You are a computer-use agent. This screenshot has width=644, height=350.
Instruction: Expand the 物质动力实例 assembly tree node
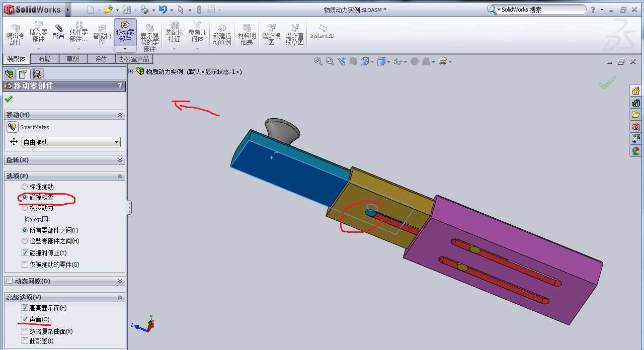click(131, 71)
